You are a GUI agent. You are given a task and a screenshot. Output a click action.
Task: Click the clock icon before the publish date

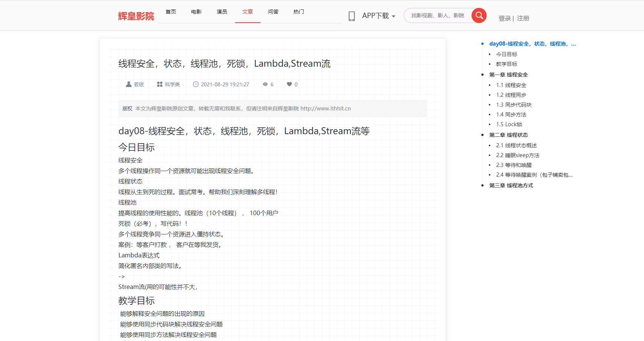pos(195,84)
